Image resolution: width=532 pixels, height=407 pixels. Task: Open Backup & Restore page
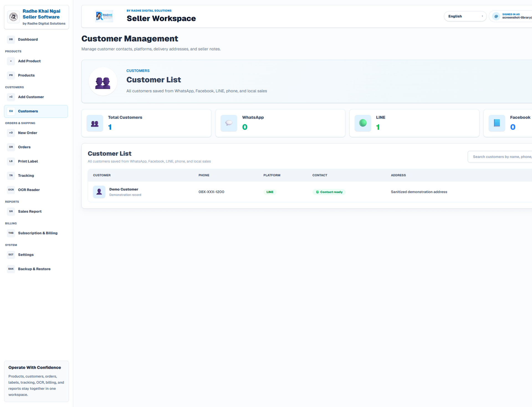pos(36,269)
